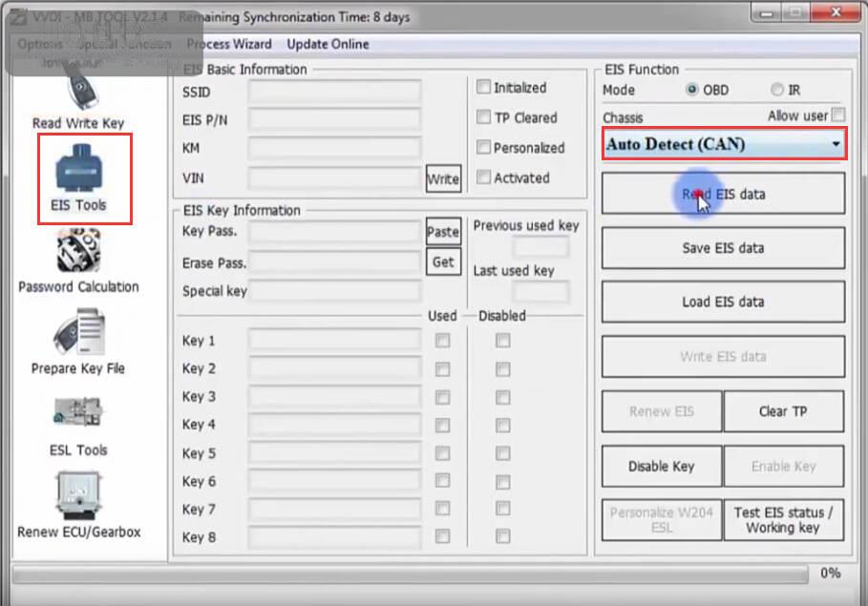Click the Read EIS data button
868x606 pixels.
click(724, 194)
